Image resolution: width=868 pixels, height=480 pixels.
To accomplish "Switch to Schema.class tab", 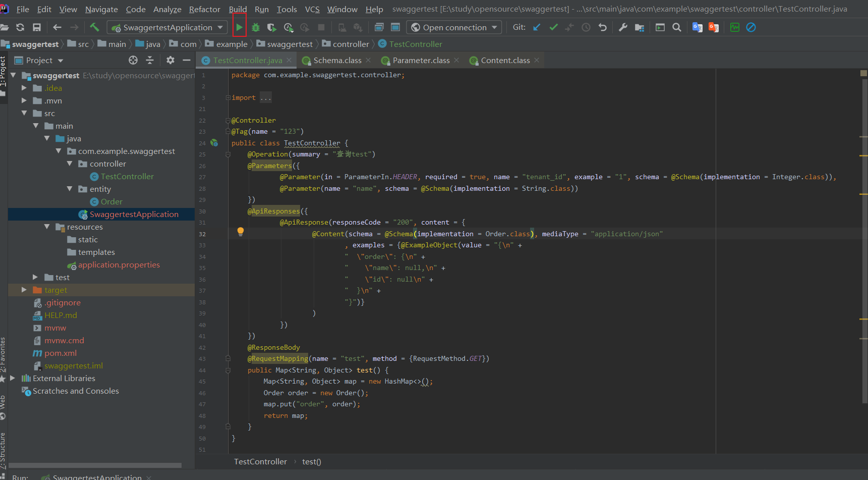I will coord(337,60).
